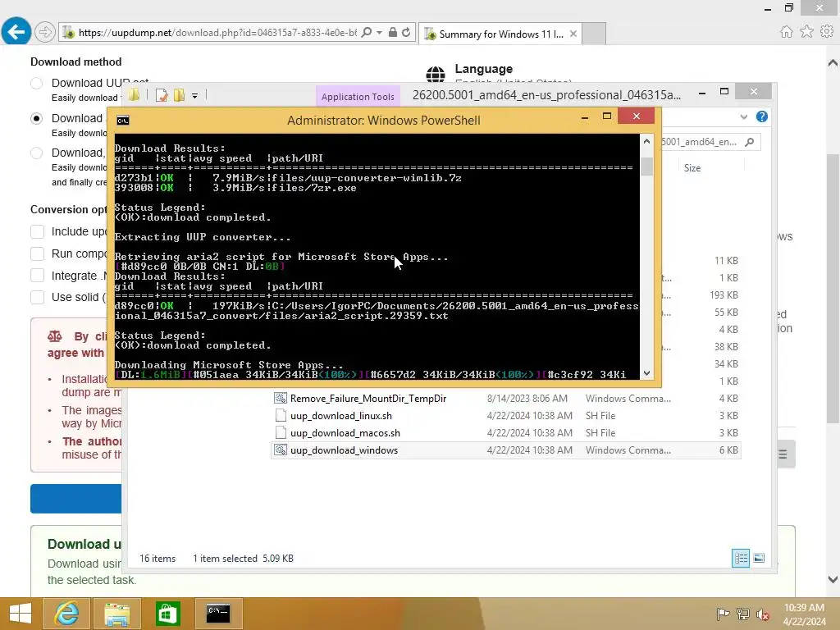The height and width of the screenshot is (630, 840).
Task: Open Explorer Help question mark
Action: (x=762, y=116)
